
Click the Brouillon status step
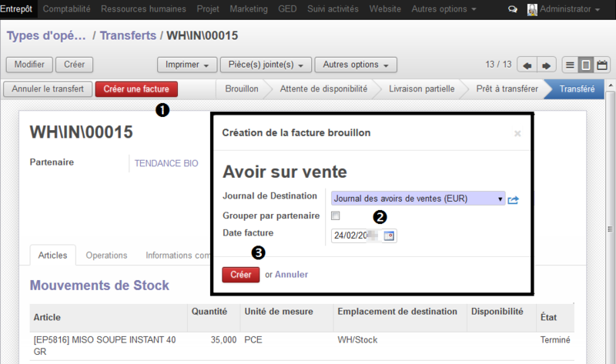pyautogui.click(x=242, y=89)
